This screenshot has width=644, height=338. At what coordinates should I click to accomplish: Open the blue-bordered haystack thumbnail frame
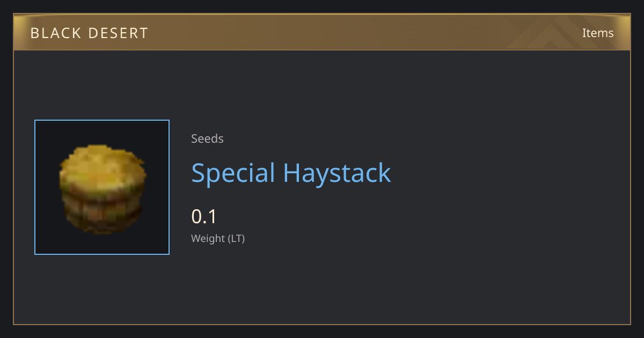click(102, 187)
